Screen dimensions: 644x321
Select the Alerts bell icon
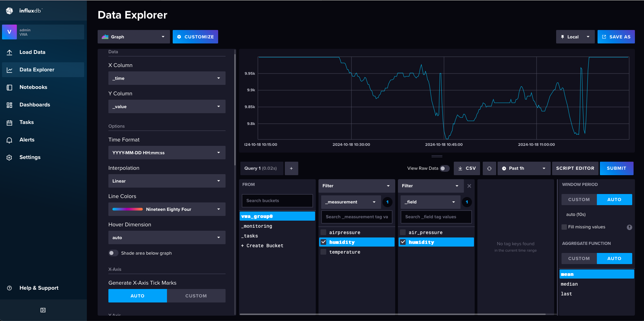9,139
